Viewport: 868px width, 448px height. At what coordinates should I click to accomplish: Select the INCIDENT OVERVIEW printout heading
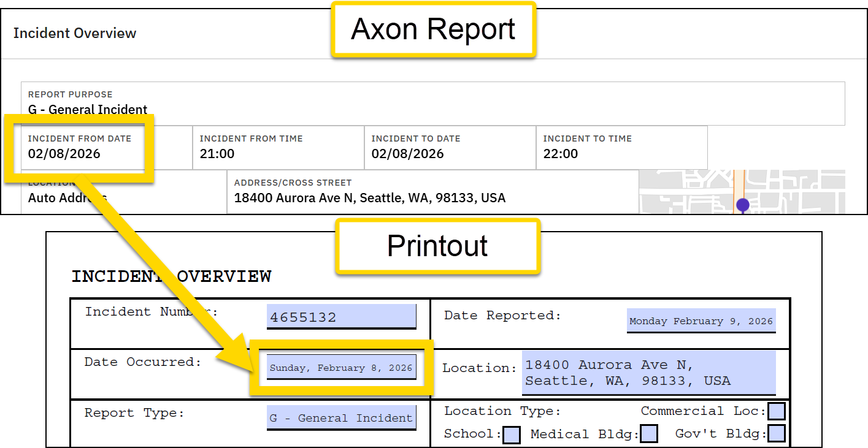(x=172, y=276)
